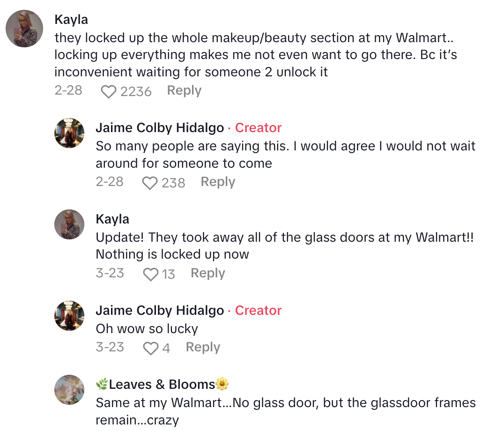The image size is (504, 431).
Task: Open Kayla's profile picture on top comment
Action: tap(24, 29)
